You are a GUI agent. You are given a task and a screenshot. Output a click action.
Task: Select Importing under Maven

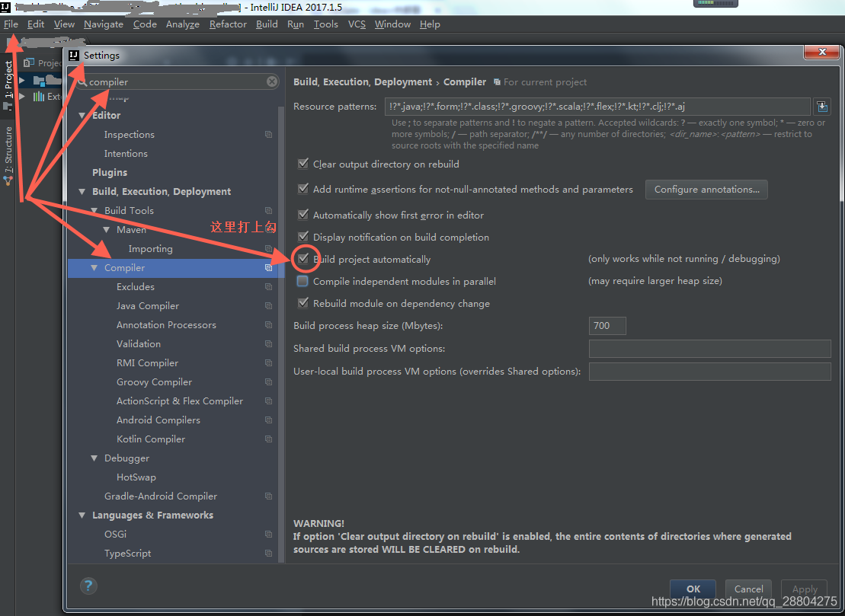(x=150, y=249)
